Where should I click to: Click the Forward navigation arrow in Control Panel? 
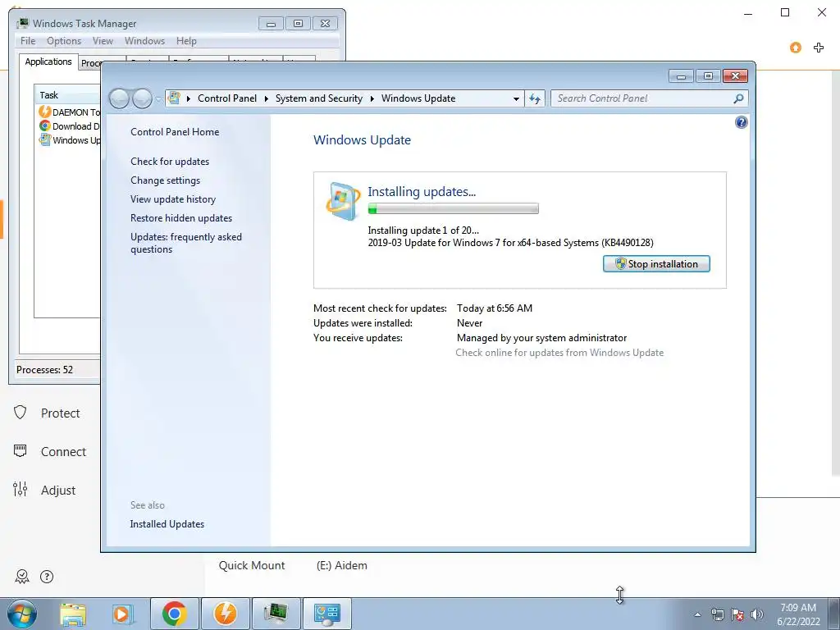point(142,98)
